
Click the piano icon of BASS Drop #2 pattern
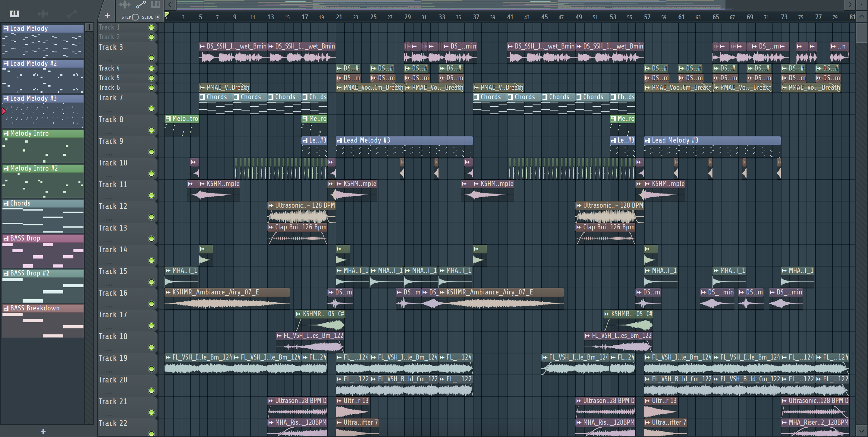pos(6,273)
